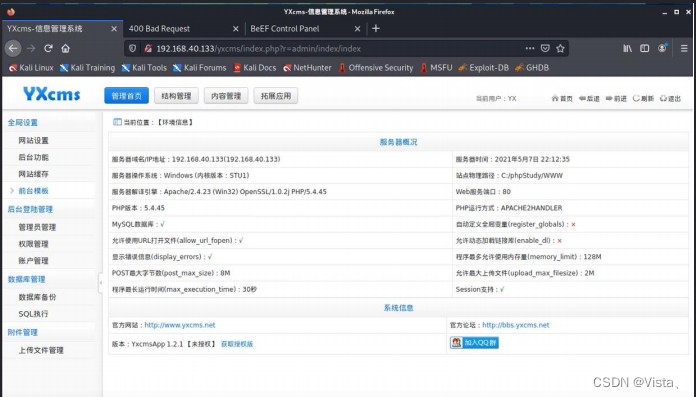Bookmark this page with star icon
This screenshot has height=397, width=696.
(x=560, y=48)
